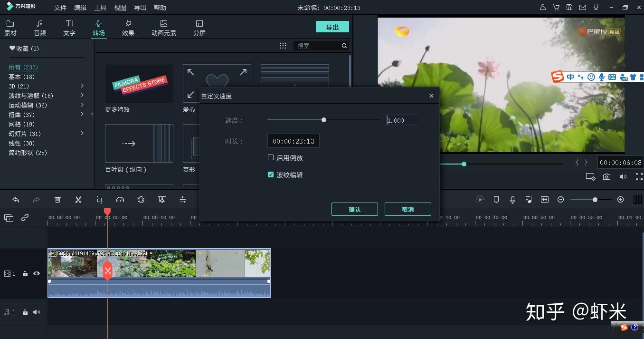The image size is (644, 339).
Task: Select the 基本 (18) category
Action: (x=22, y=77)
